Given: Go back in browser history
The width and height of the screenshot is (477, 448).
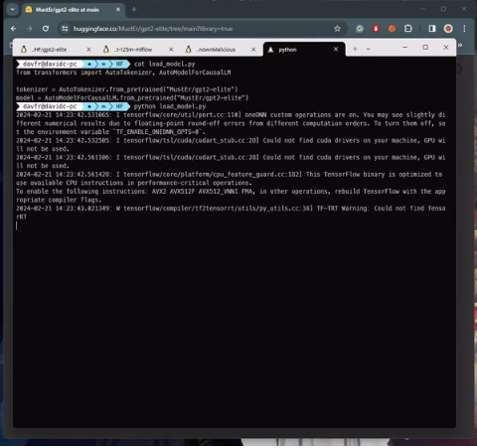Looking at the screenshot, I should coord(13,29).
